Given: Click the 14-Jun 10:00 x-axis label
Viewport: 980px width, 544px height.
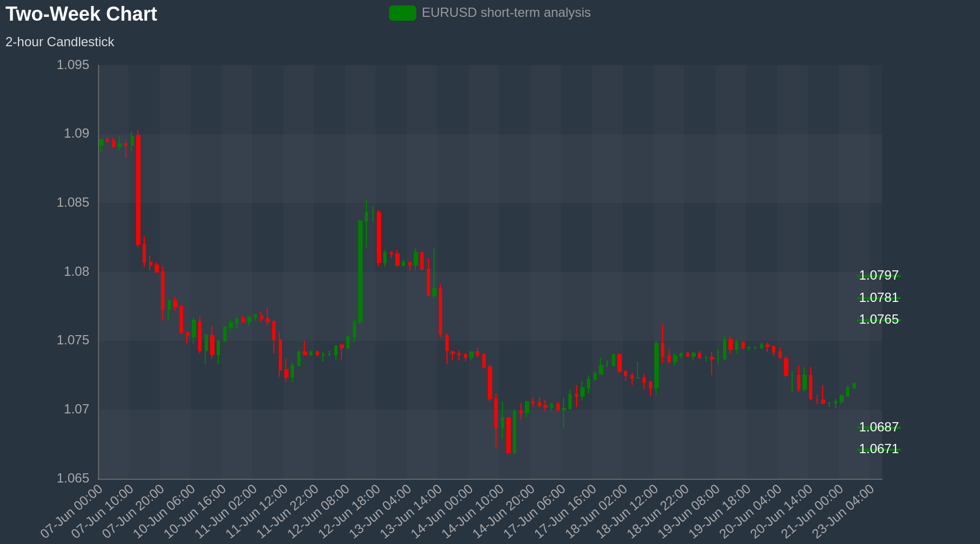Looking at the screenshot, I should coord(473,512).
